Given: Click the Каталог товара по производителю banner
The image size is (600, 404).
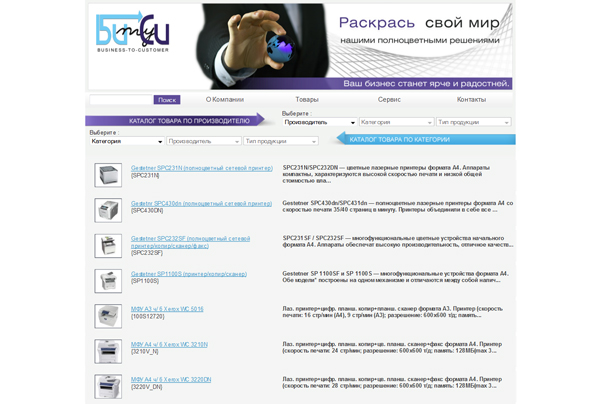Looking at the screenshot, I should pyautogui.click(x=175, y=121).
